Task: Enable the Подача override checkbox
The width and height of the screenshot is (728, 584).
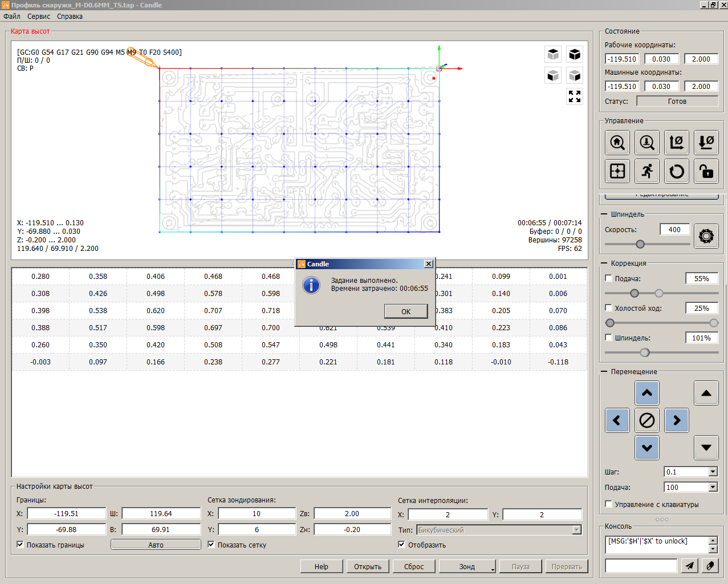Action: click(609, 278)
